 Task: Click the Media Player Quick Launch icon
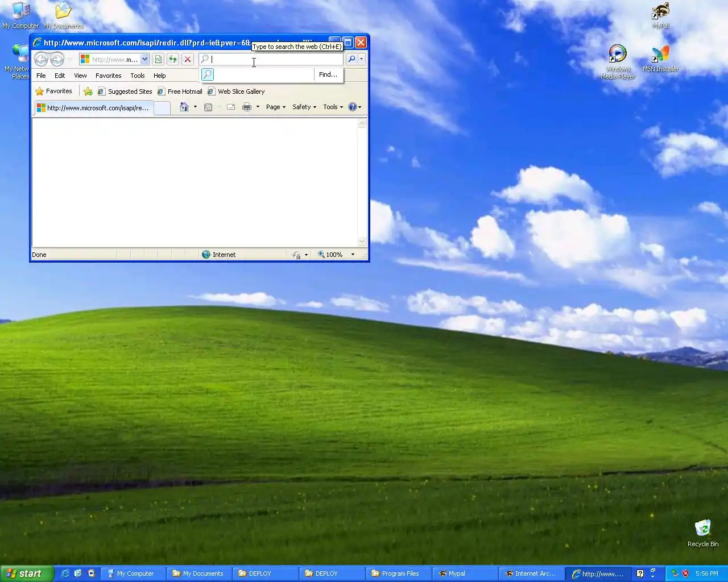[x=91, y=573]
